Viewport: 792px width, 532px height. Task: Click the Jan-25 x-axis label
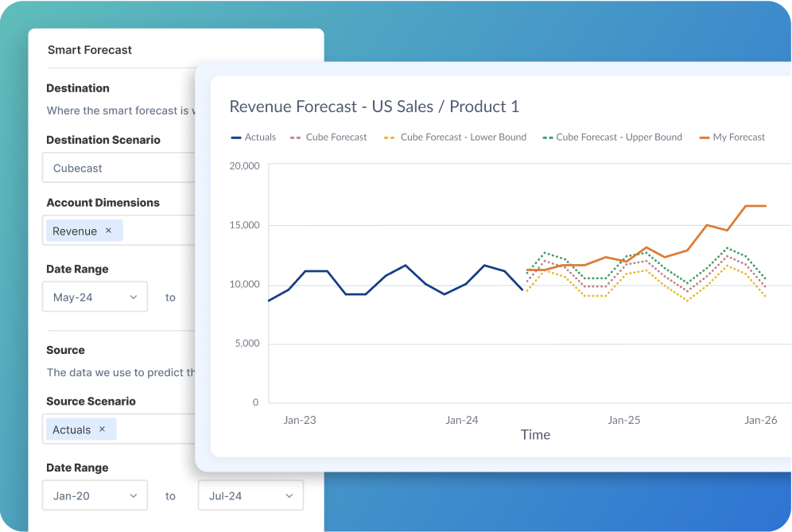coord(623,420)
